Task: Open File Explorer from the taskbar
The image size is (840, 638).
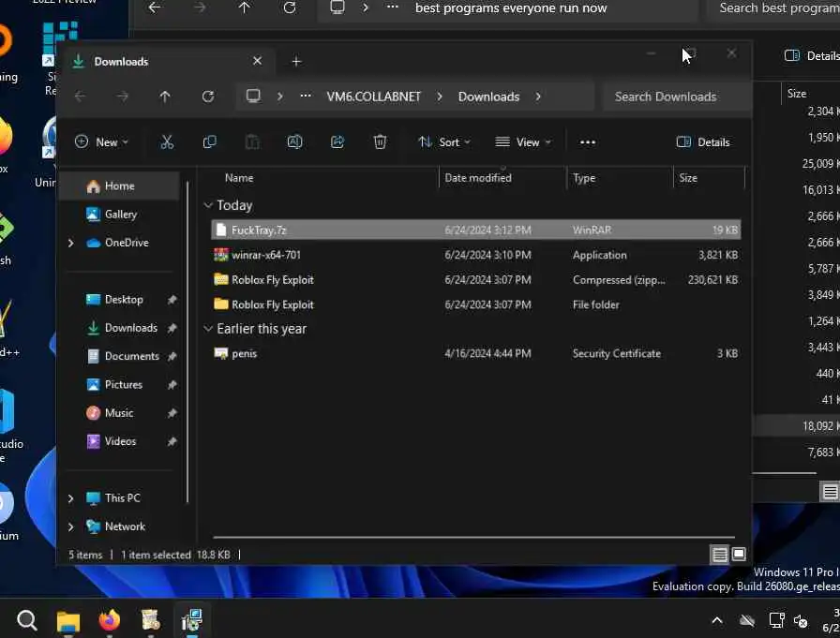Action: point(68,621)
